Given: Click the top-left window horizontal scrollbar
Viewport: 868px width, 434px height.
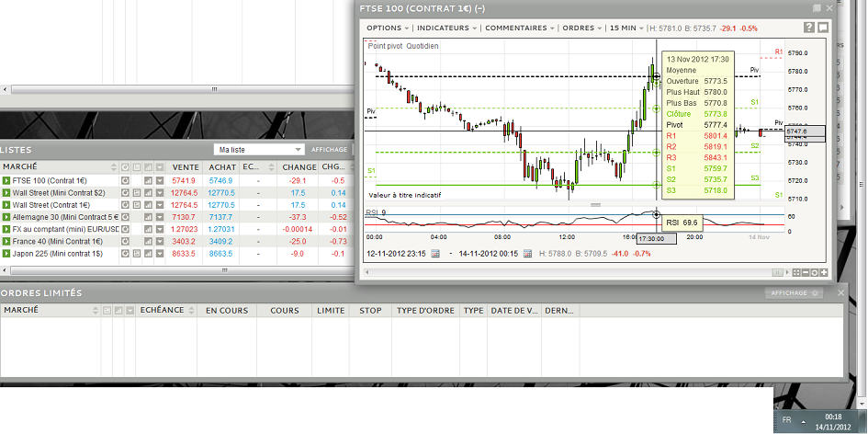Looking at the screenshot, I should click(183, 89).
